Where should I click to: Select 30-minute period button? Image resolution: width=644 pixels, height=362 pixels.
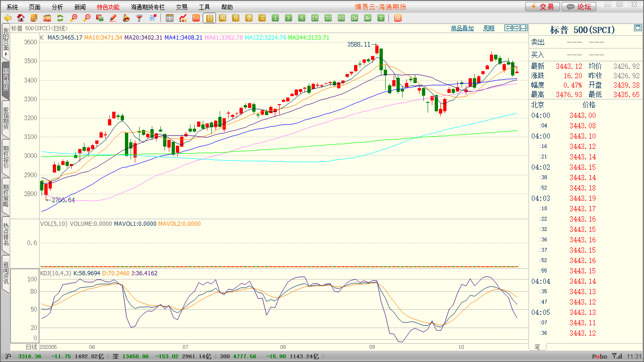click(328, 18)
